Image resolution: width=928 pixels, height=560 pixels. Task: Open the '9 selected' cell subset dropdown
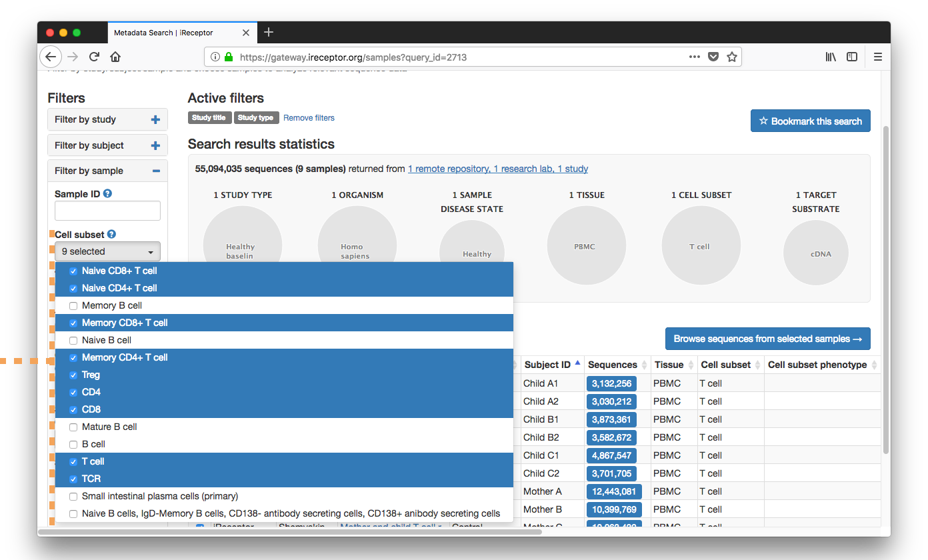pyautogui.click(x=107, y=251)
